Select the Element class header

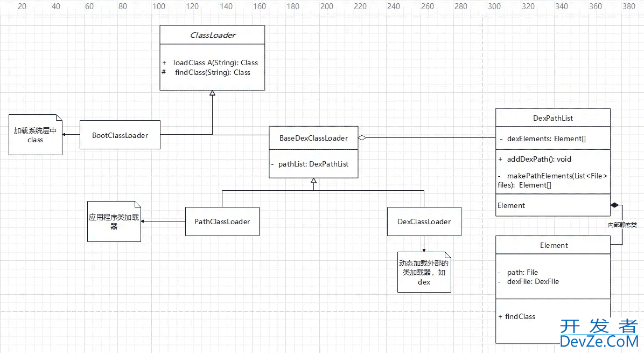click(x=553, y=245)
